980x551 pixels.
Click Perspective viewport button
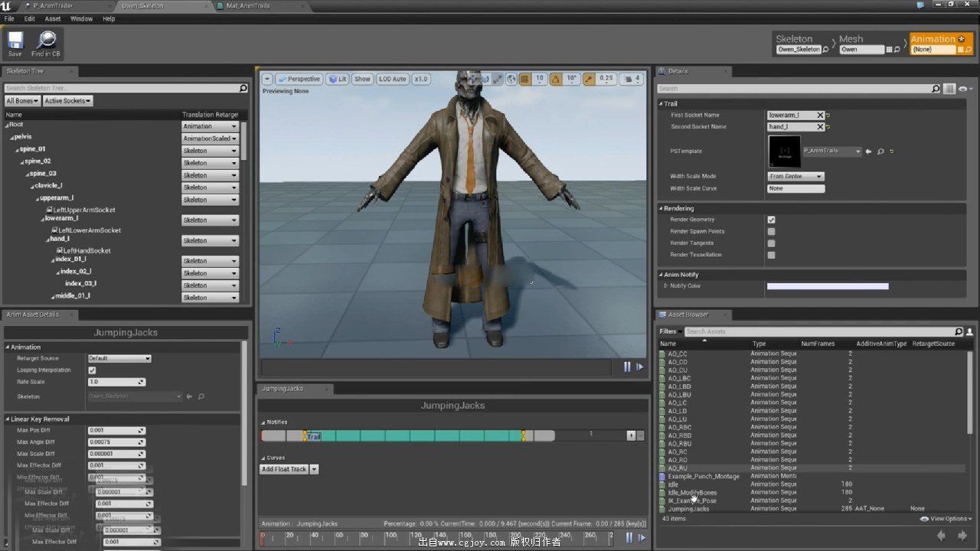[x=299, y=79]
